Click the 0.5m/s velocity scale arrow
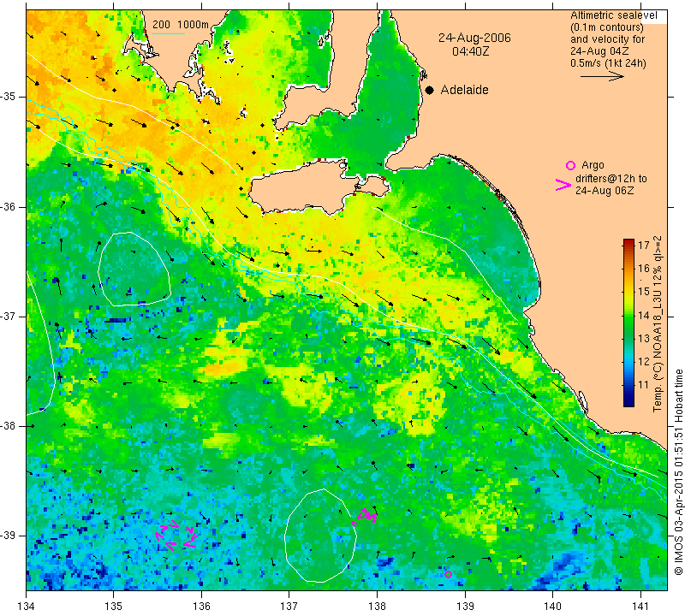This screenshot has height=616, width=685. pos(602,76)
